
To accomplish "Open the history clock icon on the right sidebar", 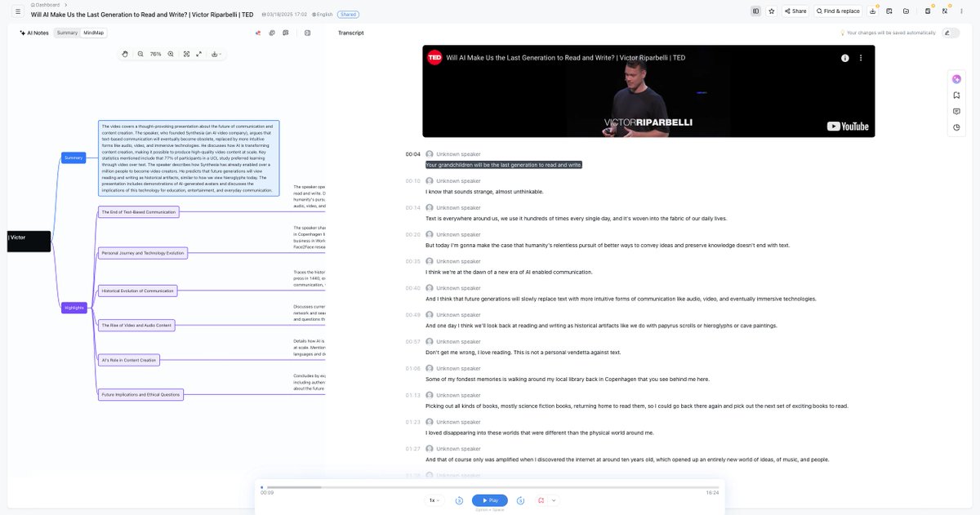I will pyautogui.click(x=956, y=127).
